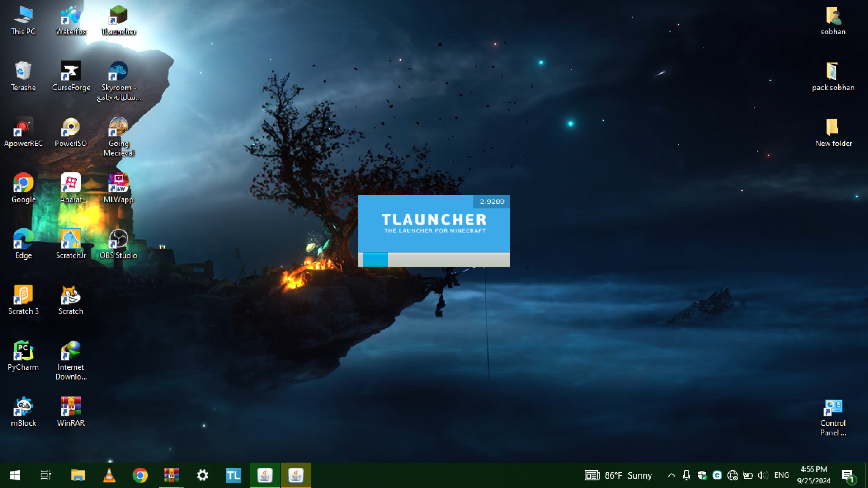Screen dimensions: 868x488
Task: Open the Terashe recycle bin icon
Action: point(23,77)
